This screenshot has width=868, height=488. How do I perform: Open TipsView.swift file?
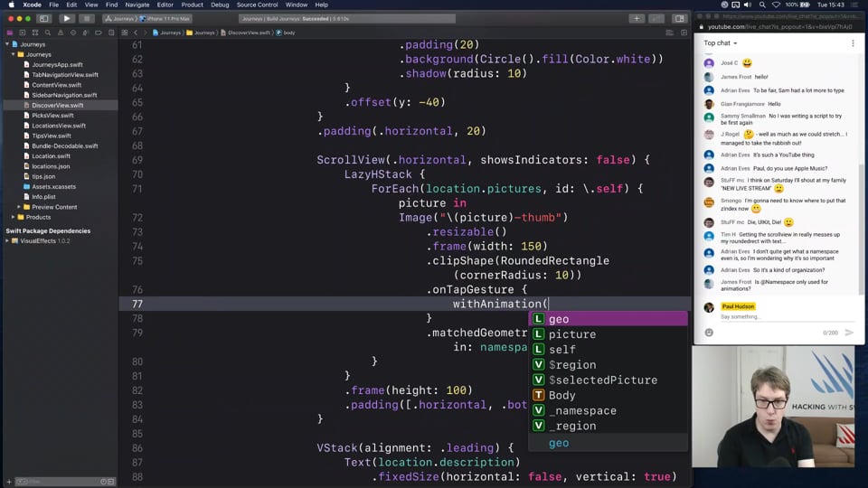tap(52, 136)
